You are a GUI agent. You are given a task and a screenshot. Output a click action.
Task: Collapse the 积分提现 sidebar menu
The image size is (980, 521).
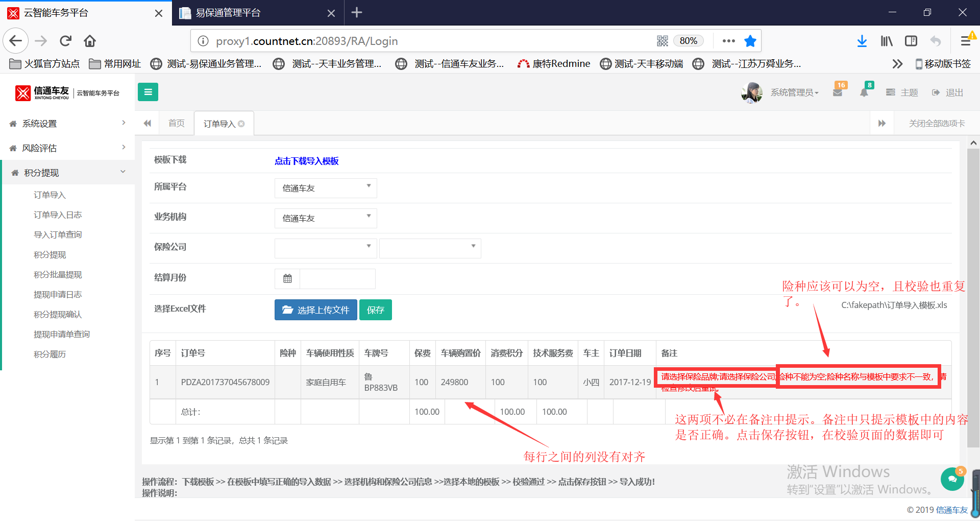click(x=68, y=173)
